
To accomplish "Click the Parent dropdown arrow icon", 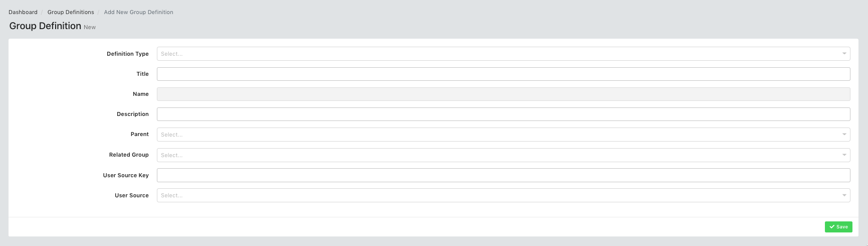I will [844, 135].
